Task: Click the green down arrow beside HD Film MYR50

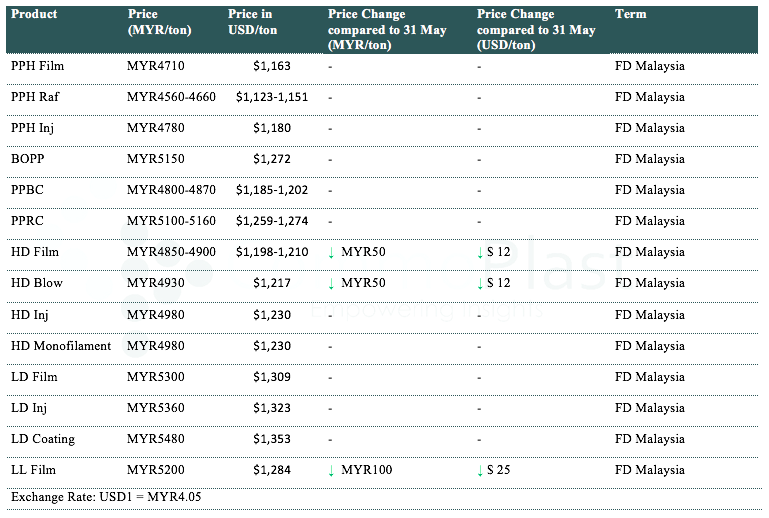Action: 331,252
